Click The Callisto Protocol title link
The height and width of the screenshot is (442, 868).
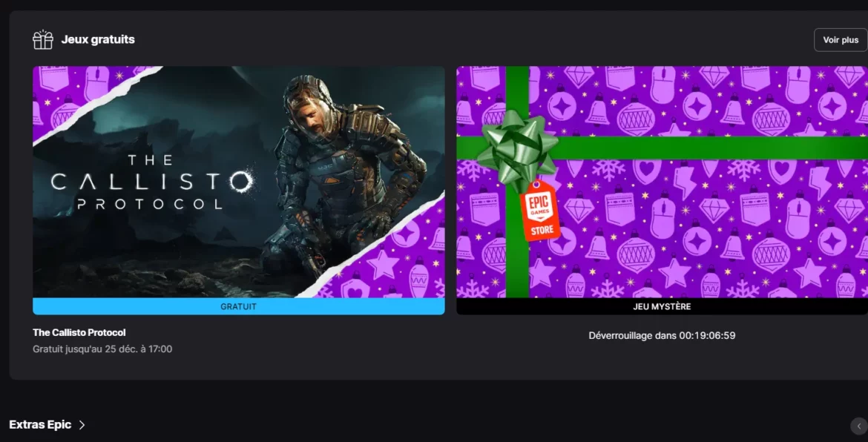[x=79, y=332]
